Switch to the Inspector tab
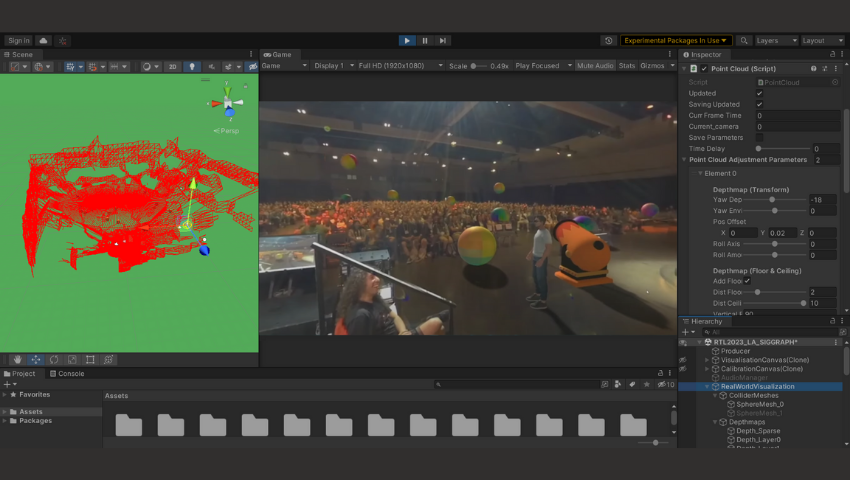 coord(703,54)
